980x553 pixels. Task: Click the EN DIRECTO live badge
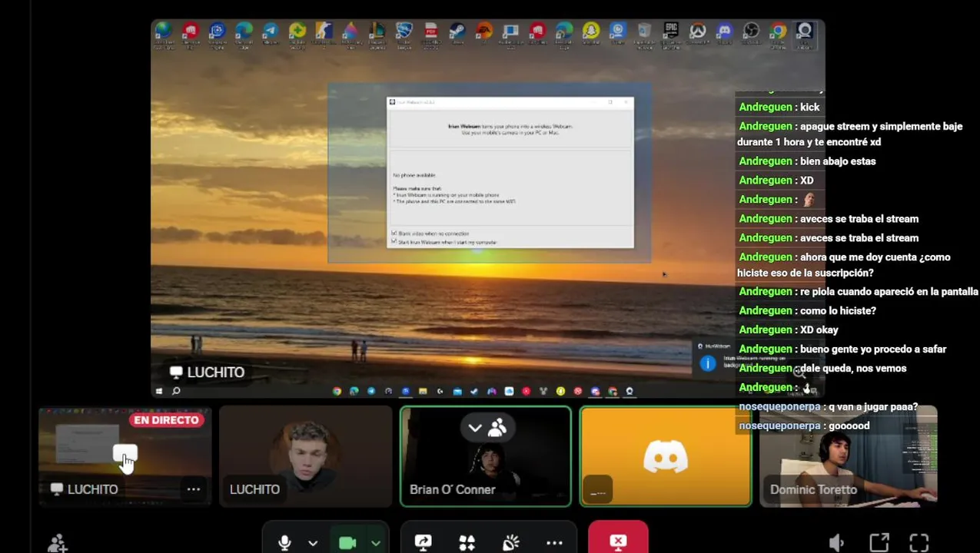pos(166,420)
